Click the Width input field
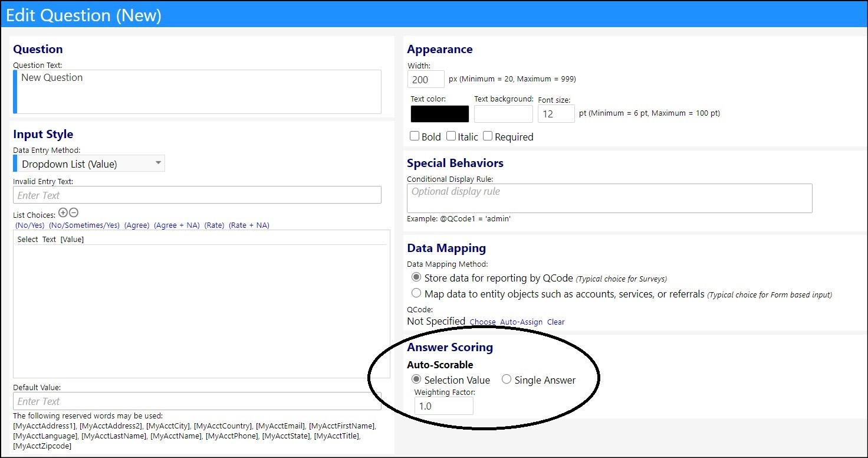The height and width of the screenshot is (458, 868). 426,79
